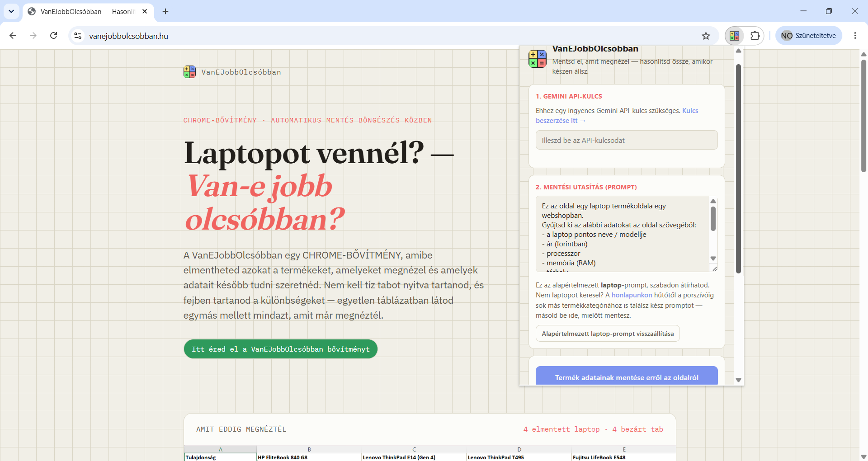
Task: Select column C header in the table
Action: point(414,449)
